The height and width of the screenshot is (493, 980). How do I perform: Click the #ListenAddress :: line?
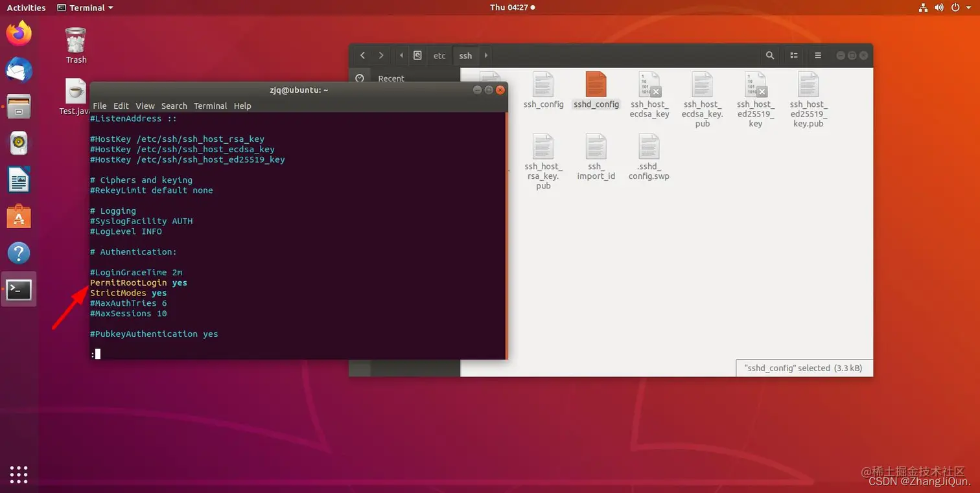(134, 119)
